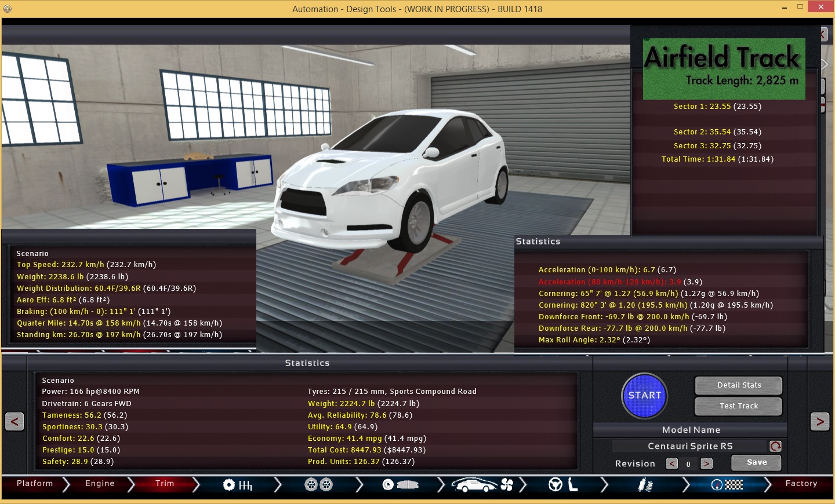The image size is (835, 504).
Task: Go to the previous page with left arrow
Action: (14, 421)
